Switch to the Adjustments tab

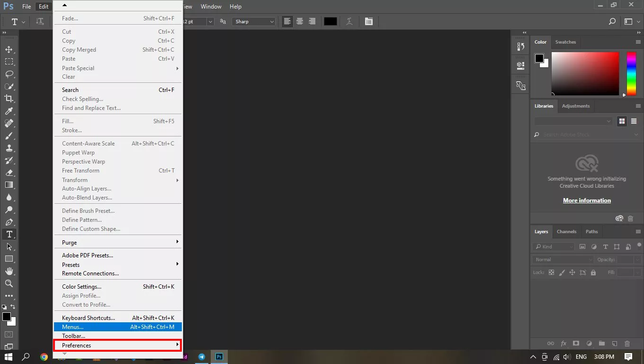tap(576, 106)
